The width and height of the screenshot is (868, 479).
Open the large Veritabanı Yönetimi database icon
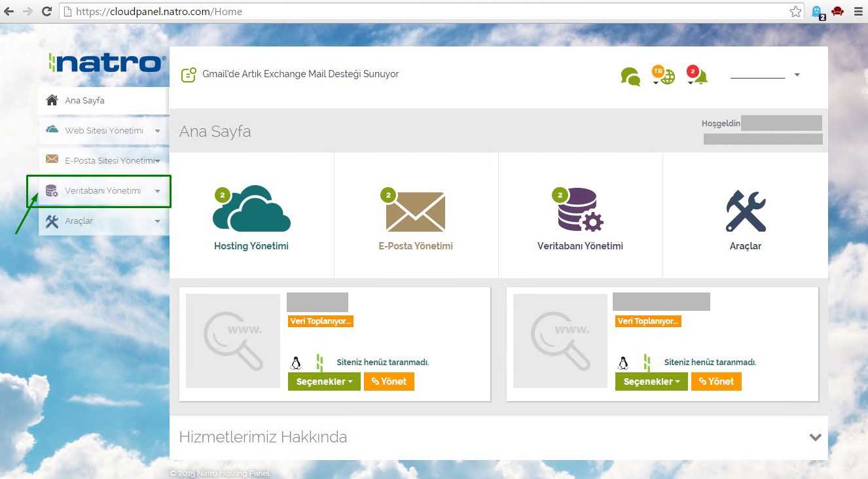(x=579, y=209)
